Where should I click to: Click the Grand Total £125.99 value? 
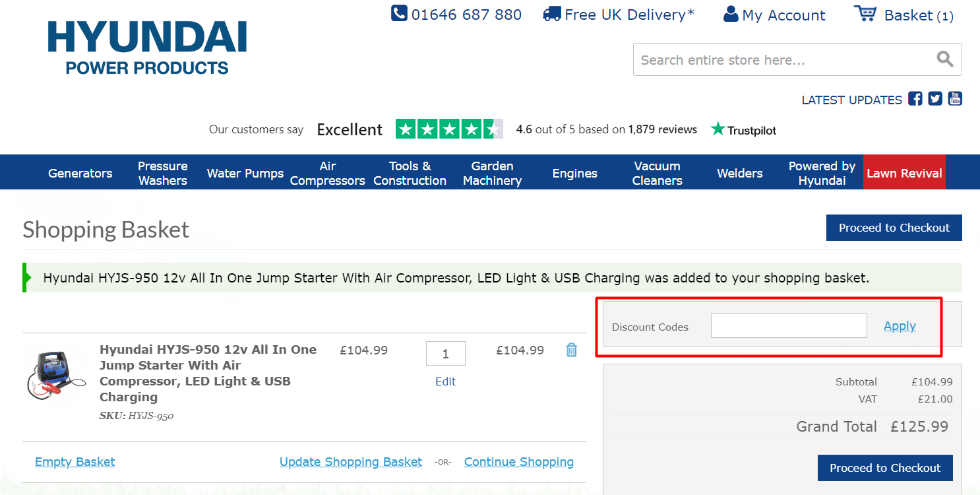[919, 426]
